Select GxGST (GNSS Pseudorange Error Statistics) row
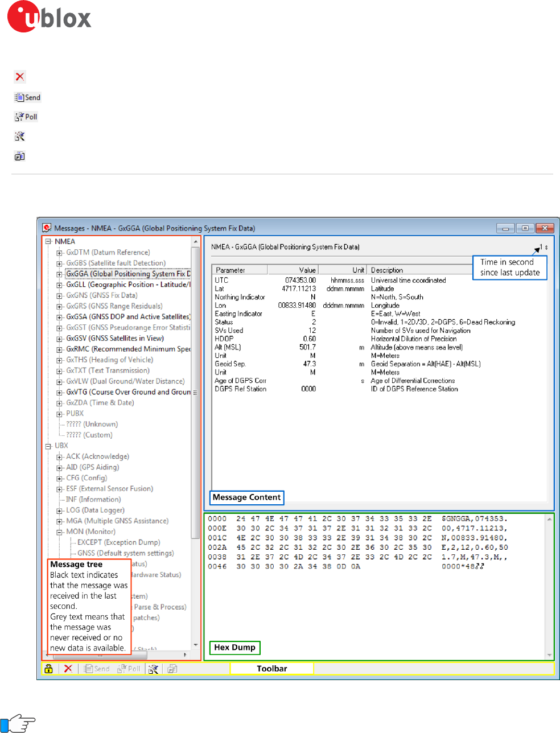This screenshot has width=560, height=733. pos(128,328)
